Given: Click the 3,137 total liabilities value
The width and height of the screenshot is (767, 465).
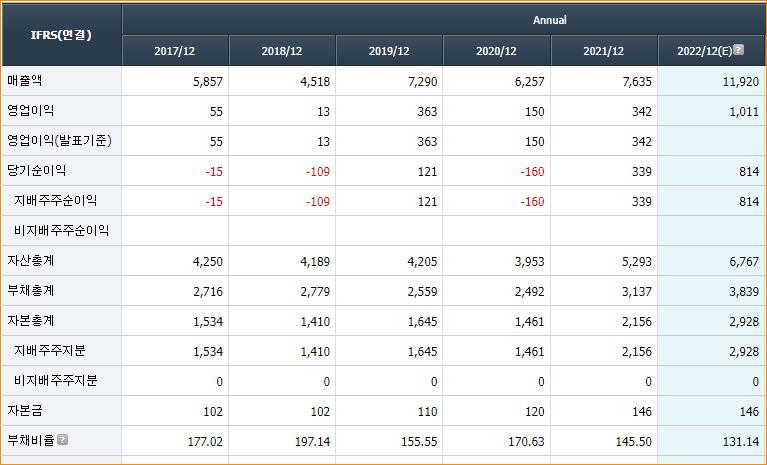Looking at the screenshot, I should (x=637, y=292).
